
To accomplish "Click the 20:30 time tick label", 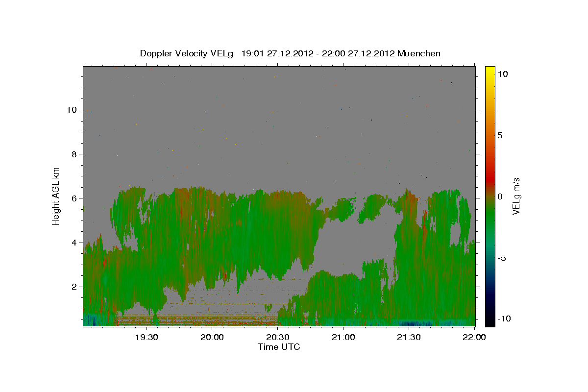I will tap(278, 337).
